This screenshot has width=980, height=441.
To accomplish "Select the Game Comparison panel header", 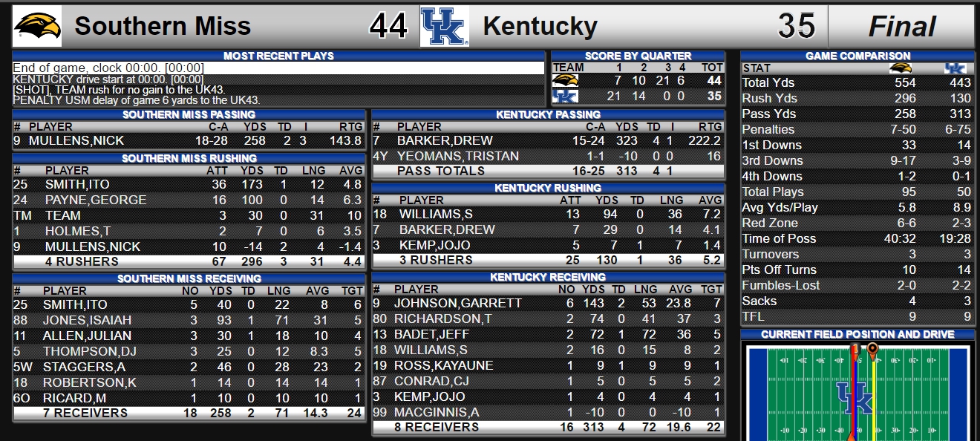I will pos(857,56).
